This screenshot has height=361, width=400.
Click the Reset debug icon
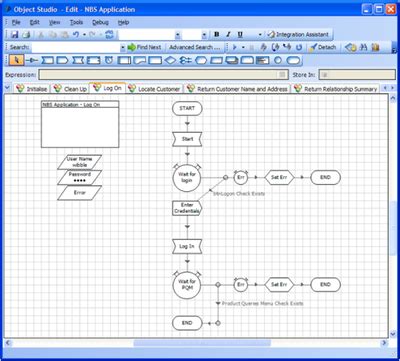299,47
